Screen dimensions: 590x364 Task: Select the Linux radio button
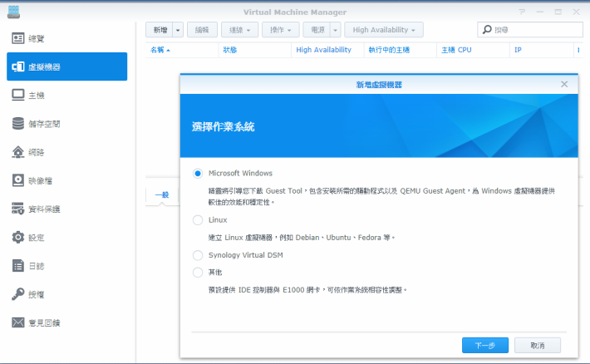click(x=198, y=220)
